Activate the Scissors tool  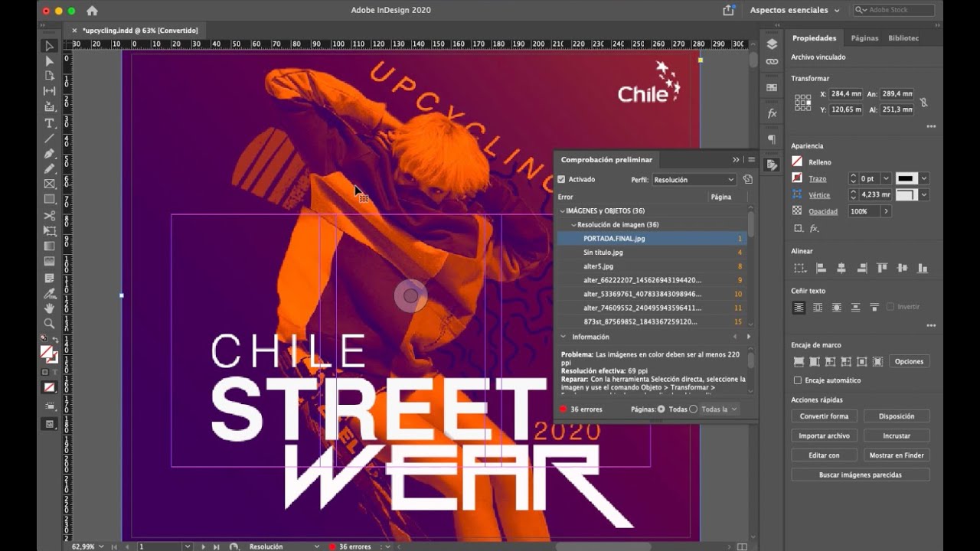[50, 216]
